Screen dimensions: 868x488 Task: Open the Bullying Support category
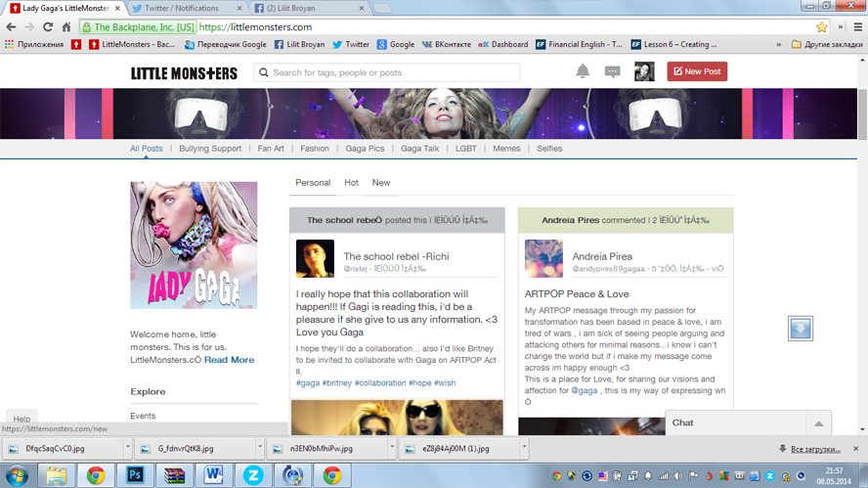pyautogui.click(x=210, y=149)
